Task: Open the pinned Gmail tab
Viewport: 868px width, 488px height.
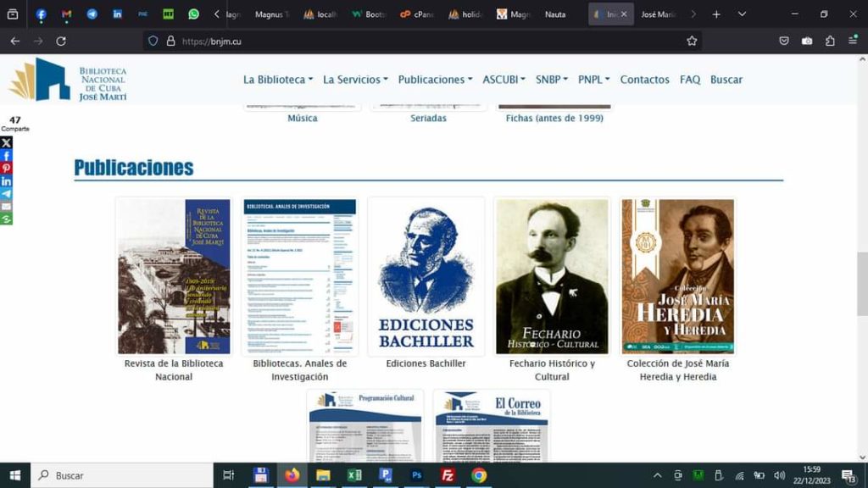Action: pyautogui.click(x=66, y=14)
